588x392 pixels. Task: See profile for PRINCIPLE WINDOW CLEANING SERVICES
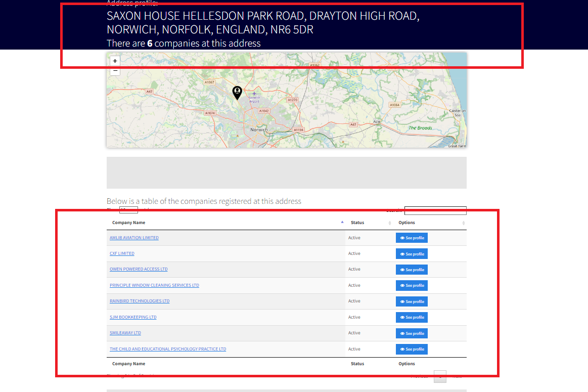click(412, 285)
